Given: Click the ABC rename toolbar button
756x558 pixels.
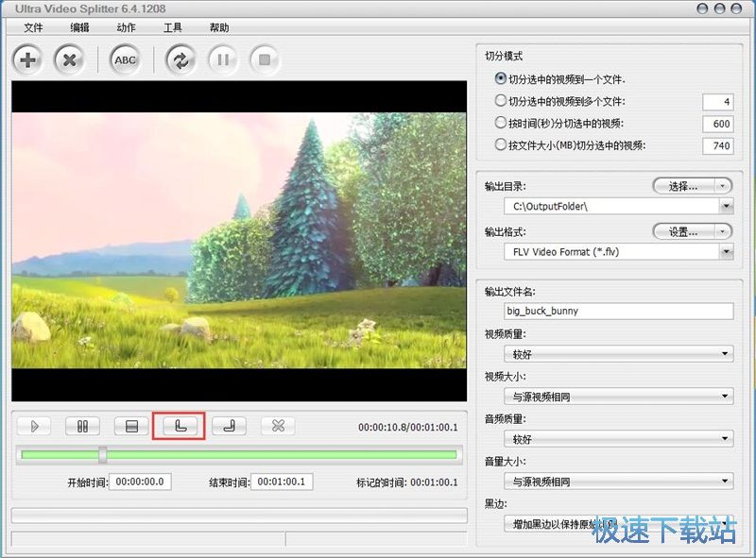Looking at the screenshot, I should pos(125,59).
